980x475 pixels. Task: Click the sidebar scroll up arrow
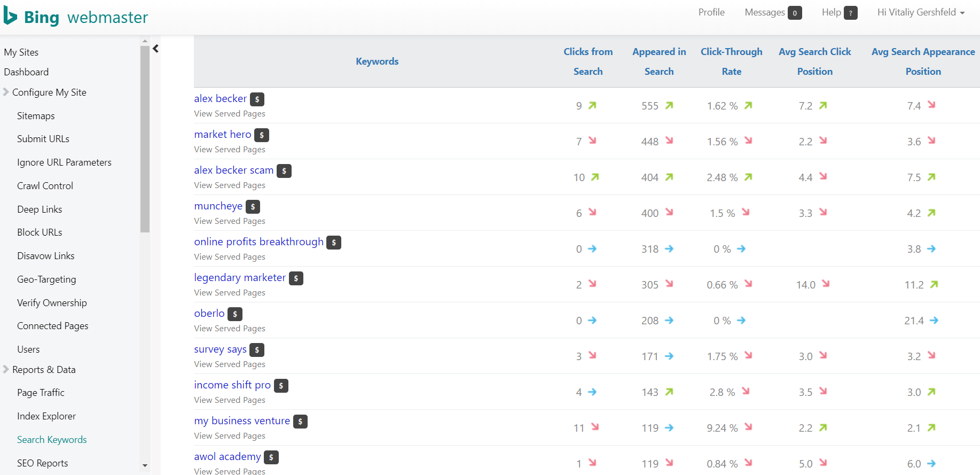point(145,41)
